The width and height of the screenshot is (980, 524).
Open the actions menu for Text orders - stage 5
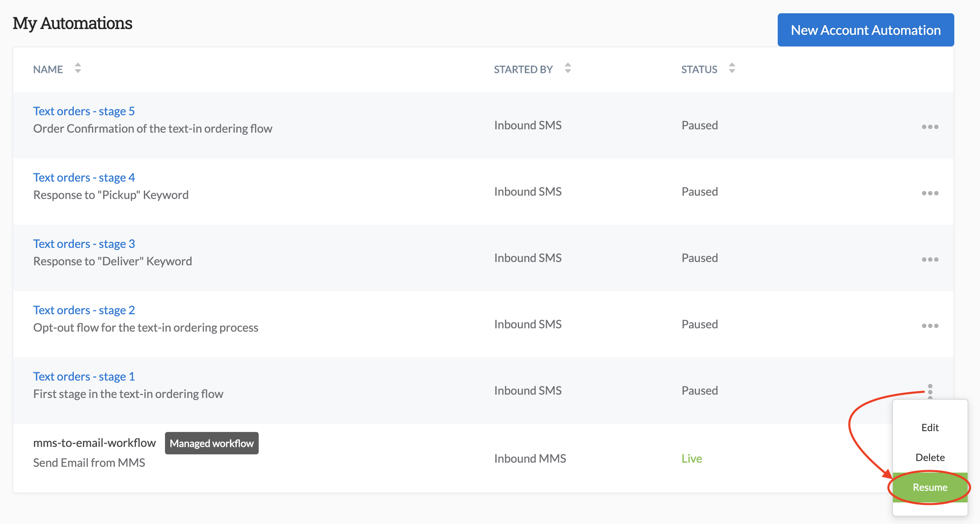[930, 127]
